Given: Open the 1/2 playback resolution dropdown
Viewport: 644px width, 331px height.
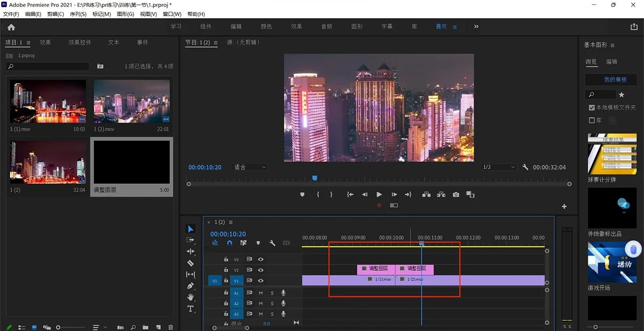Looking at the screenshot, I should pos(499,167).
